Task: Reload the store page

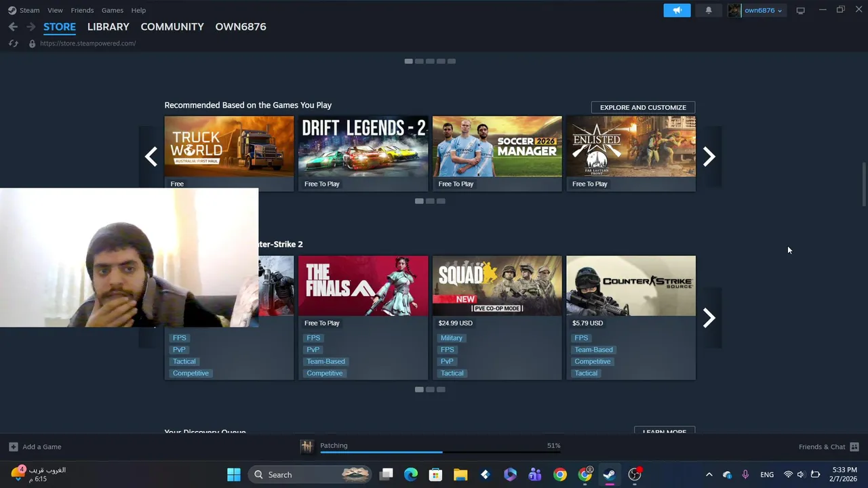Action: (x=13, y=43)
